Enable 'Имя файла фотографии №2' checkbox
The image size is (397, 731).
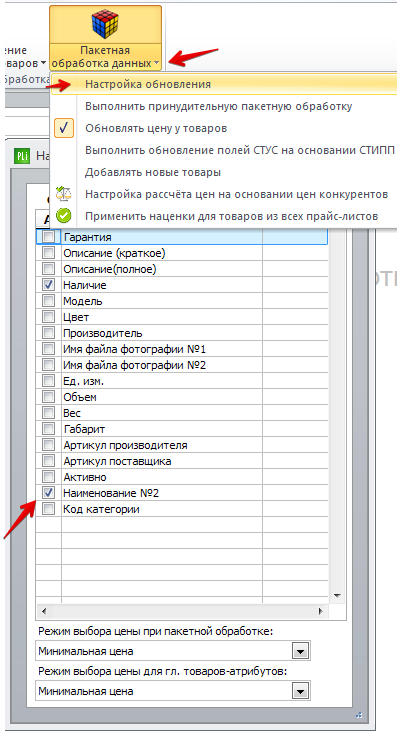pos(48,365)
